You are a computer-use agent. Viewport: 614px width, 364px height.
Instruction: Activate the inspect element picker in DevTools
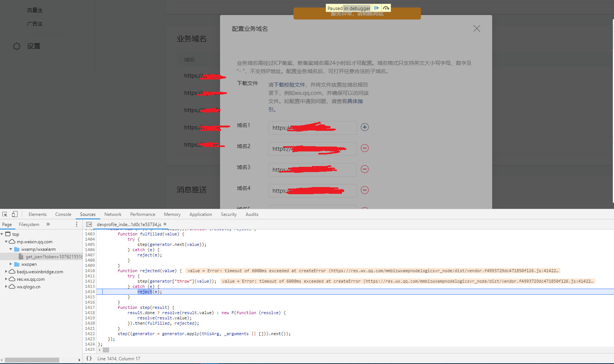click(5, 214)
